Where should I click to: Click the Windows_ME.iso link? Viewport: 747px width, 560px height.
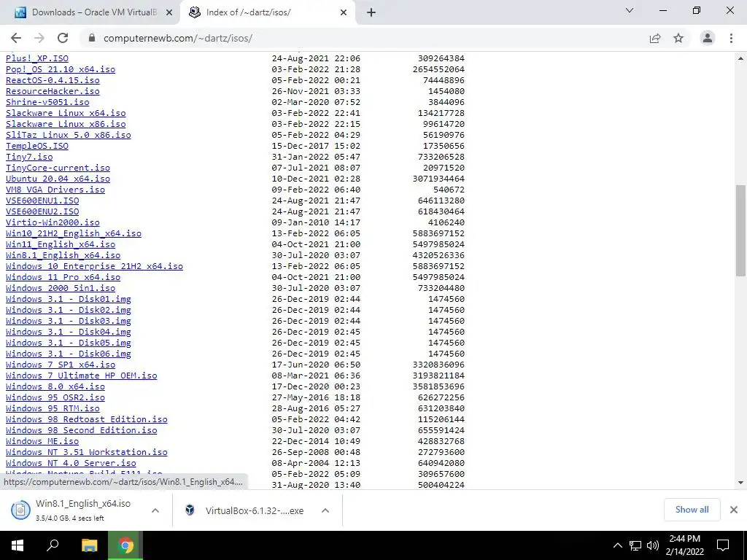tap(42, 441)
